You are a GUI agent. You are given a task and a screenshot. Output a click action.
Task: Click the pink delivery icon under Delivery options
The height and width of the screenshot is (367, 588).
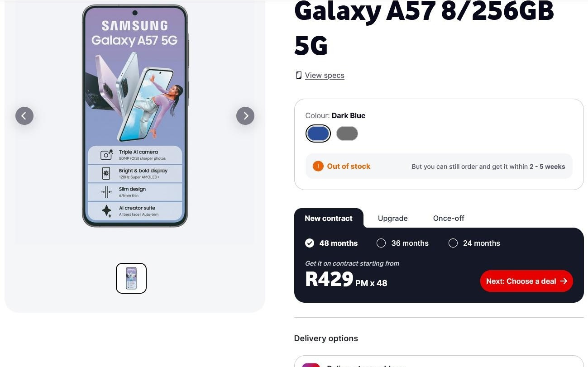(x=311, y=365)
